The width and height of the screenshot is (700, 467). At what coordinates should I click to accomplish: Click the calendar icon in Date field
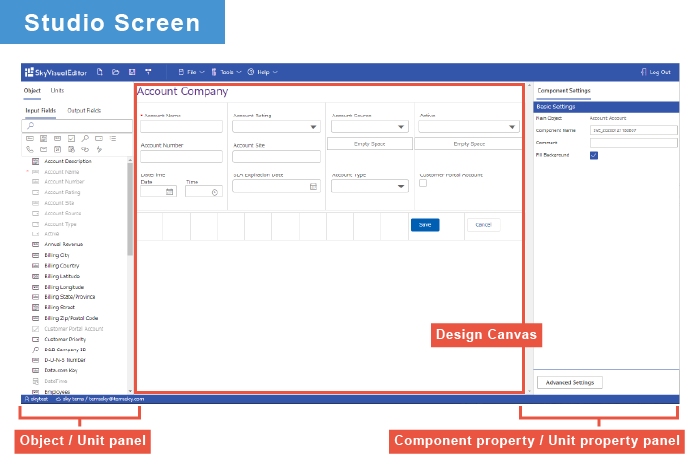(x=170, y=192)
